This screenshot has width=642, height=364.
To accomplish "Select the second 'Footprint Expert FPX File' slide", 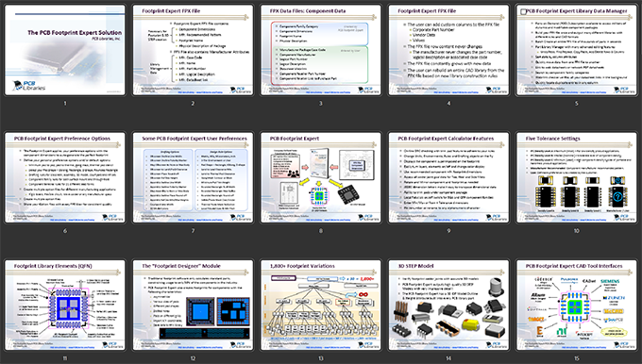I will pos(448,50).
